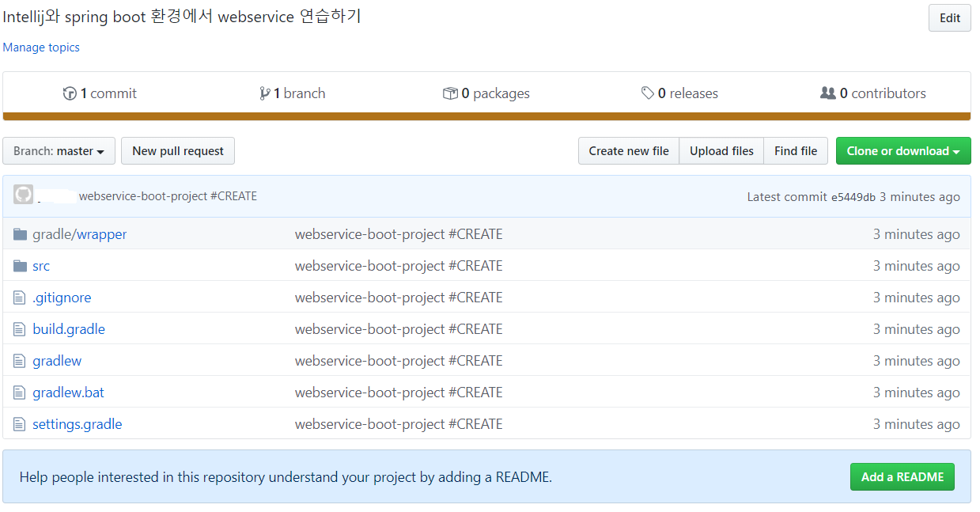The height and width of the screenshot is (512, 980).
Task: Click the repository language color bar
Action: click(486, 116)
